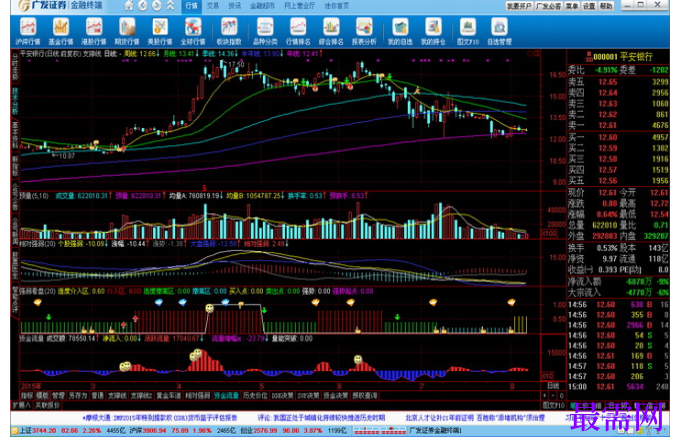The height and width of the screenshot is (448, 682).
Task: Switch to 迷你首页 tab
Action: coord(337,6)
